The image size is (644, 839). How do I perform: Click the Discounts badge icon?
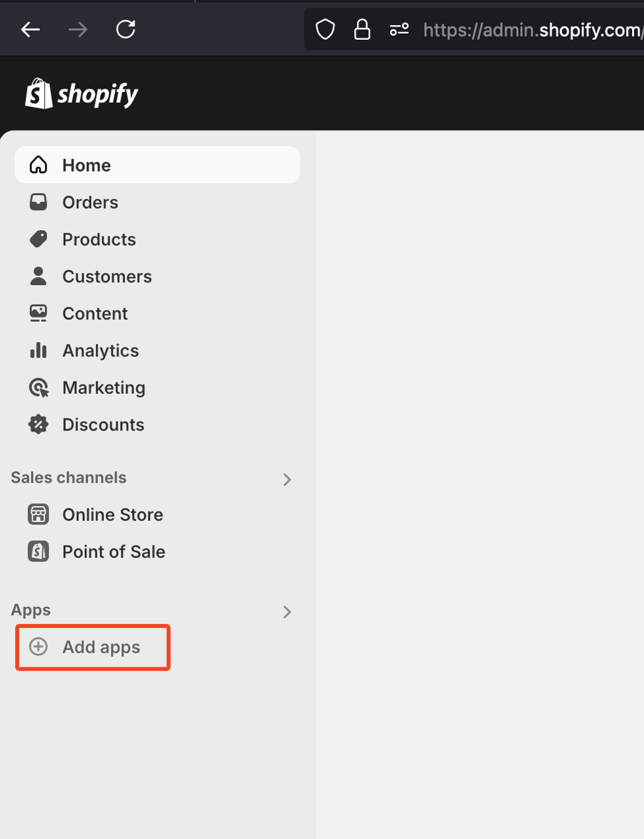tap(38, 424)
